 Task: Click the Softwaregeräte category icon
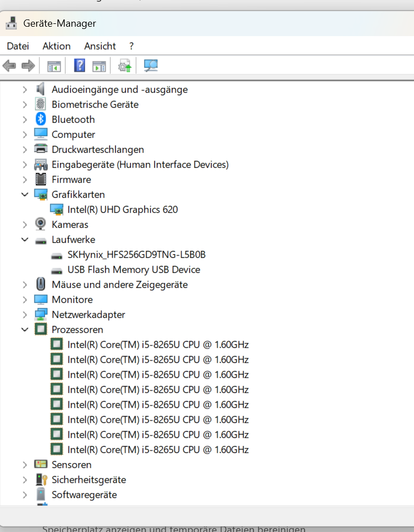coord(41,494)
